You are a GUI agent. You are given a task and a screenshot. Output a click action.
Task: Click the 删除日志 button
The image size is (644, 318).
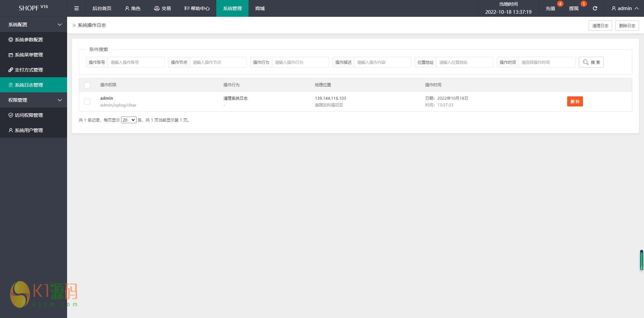point(627,26)
